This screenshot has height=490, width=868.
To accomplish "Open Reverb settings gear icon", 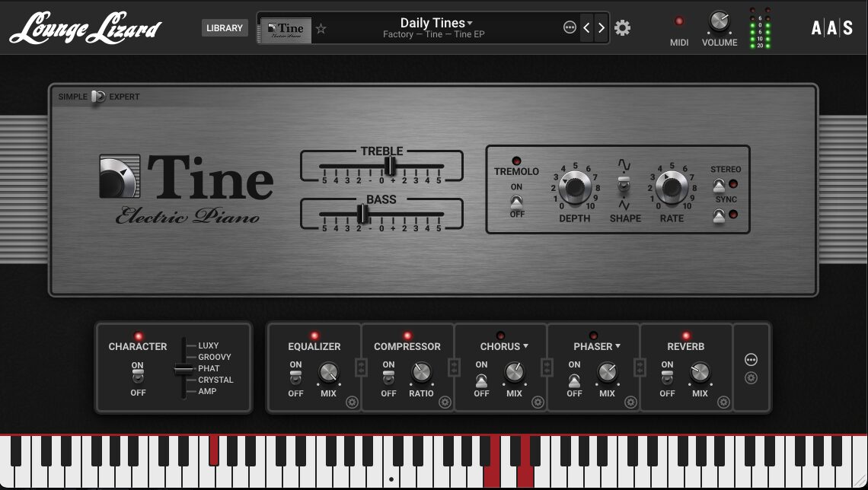I will click(723, 402).
